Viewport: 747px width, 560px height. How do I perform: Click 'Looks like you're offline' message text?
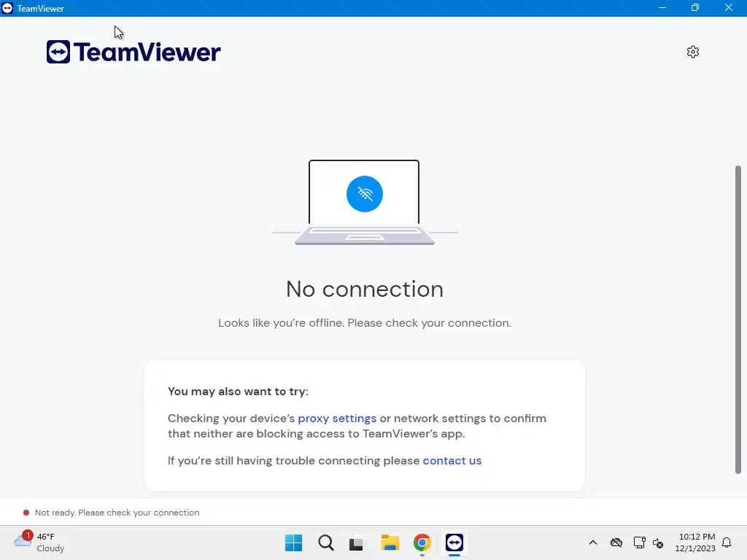point(365,323)
